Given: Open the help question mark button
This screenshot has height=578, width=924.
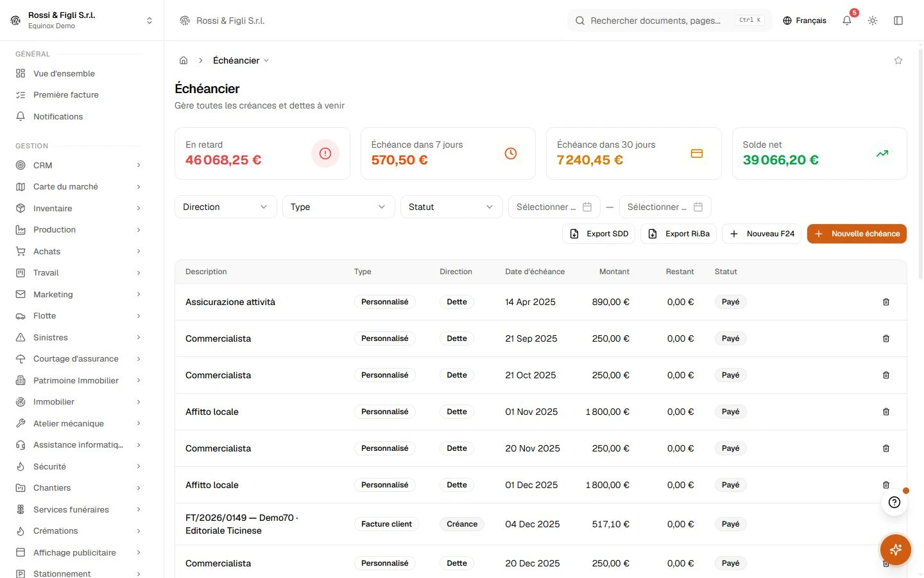Looking at the screenshot, I should tap(894, 502).
